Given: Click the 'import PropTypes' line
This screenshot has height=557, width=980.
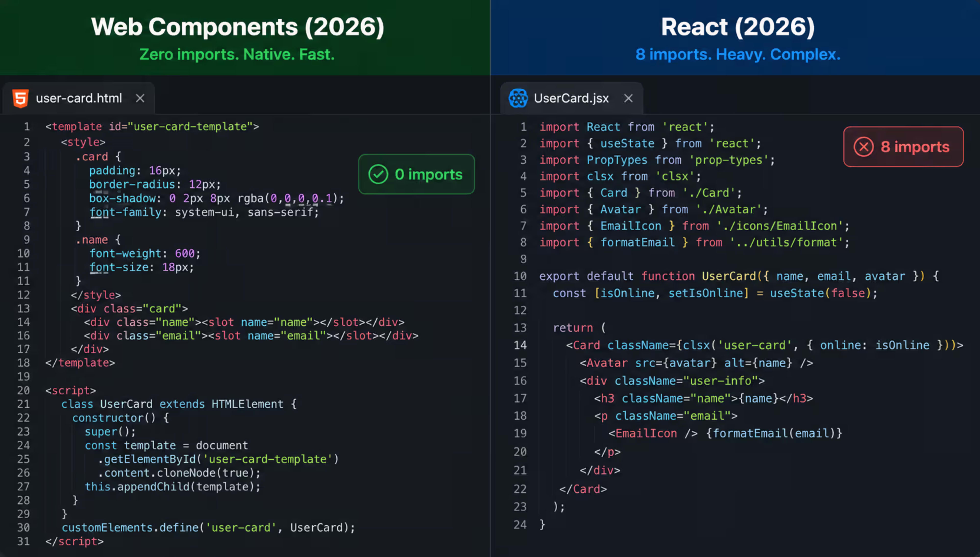Looking at the screenshot, I should point(657,160).
